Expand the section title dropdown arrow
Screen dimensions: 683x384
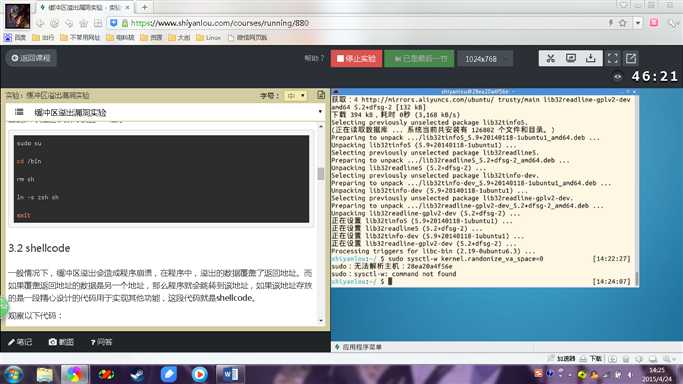tap(320, 112)
